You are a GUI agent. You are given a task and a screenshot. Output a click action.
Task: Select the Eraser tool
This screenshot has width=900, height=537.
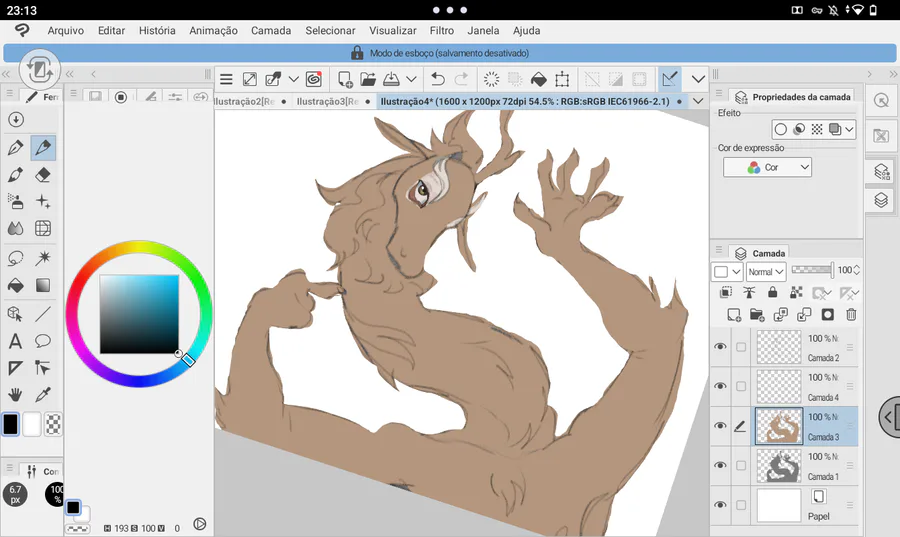(43, 175)
